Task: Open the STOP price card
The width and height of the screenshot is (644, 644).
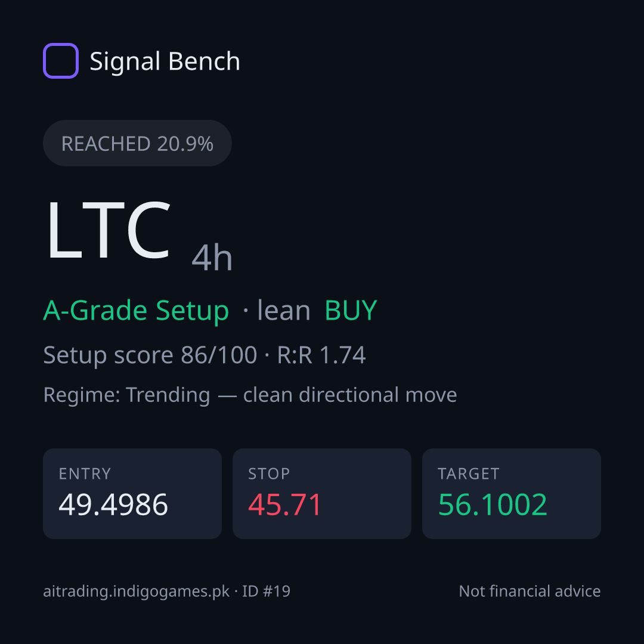Action: coord(322,494)
